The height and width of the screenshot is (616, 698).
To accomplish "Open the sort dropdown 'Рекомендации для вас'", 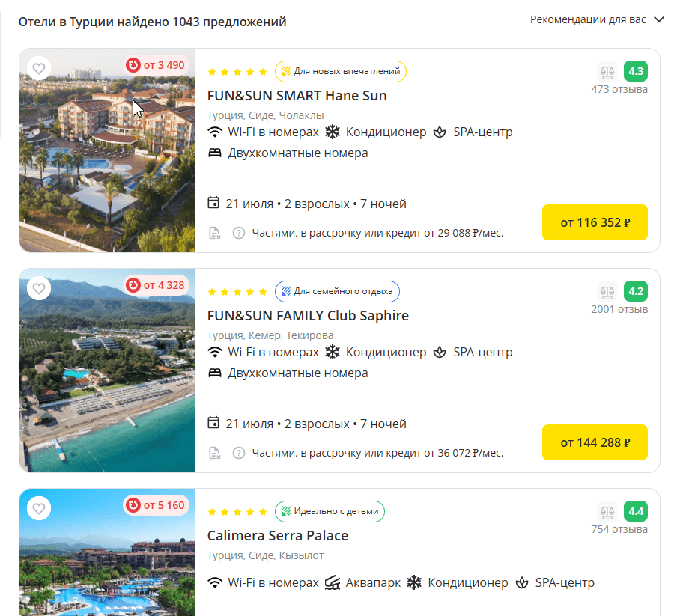I will coord(597,19).
